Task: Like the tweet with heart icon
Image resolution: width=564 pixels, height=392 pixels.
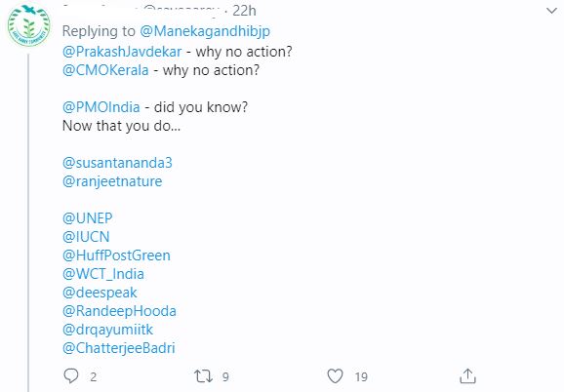Action: pyautogui.click(x=335, y=376)
